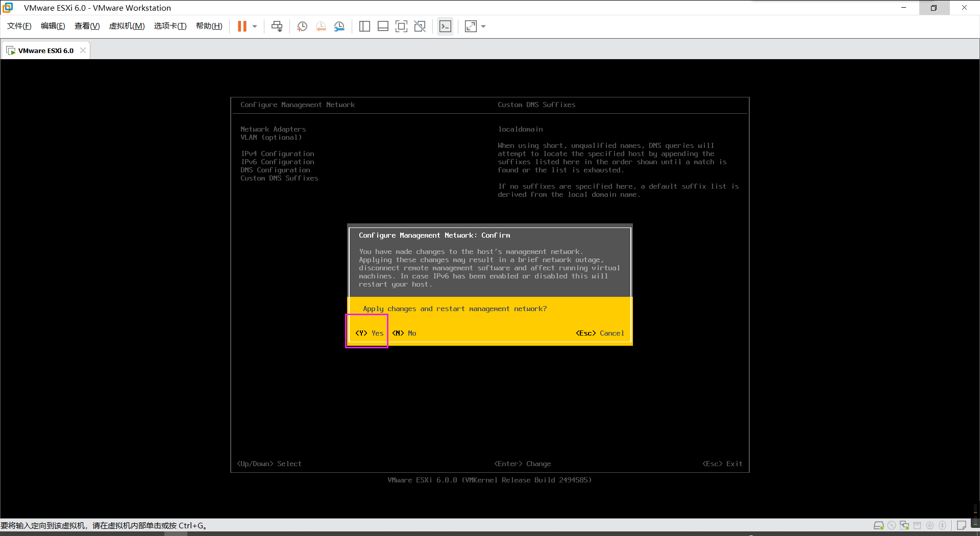This screenshot has width=980, height=536.
Task: Open the 编辑(E) menu
Action: [x=53, y=26]
